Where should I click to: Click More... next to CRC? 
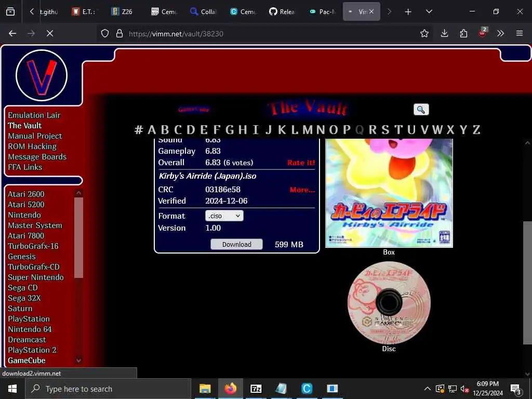(302, 190)
